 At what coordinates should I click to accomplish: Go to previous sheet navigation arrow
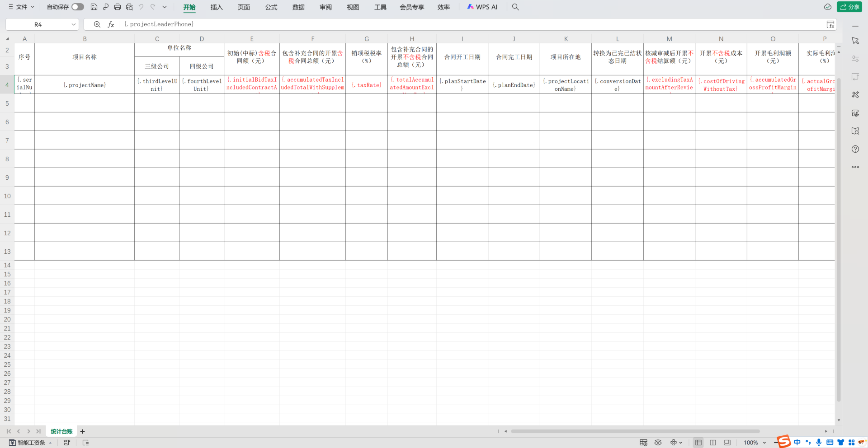19,431
